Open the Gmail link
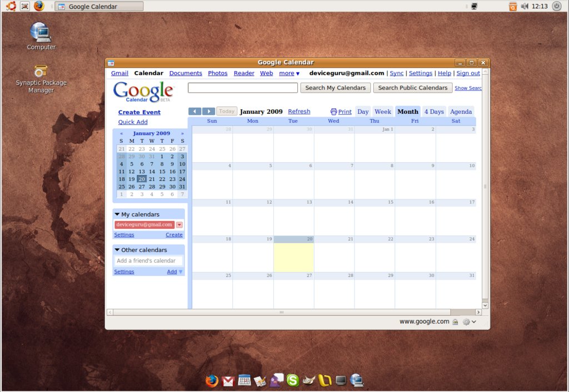 click(x=120, y=73)
